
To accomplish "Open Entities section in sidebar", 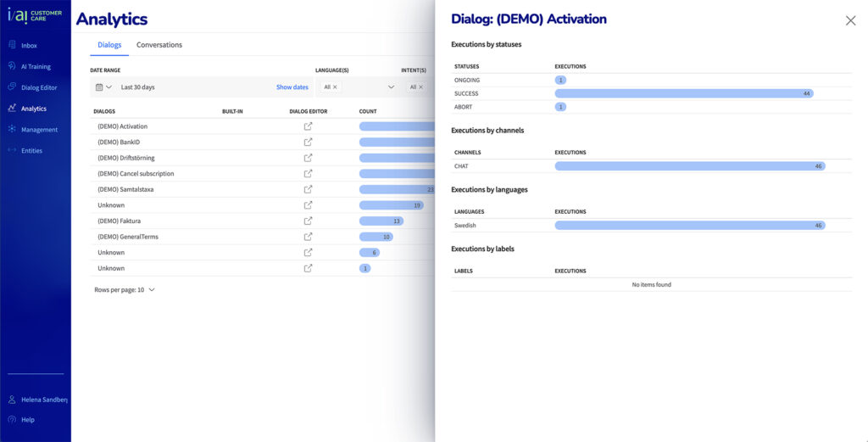I will click(x=31, y=151).
